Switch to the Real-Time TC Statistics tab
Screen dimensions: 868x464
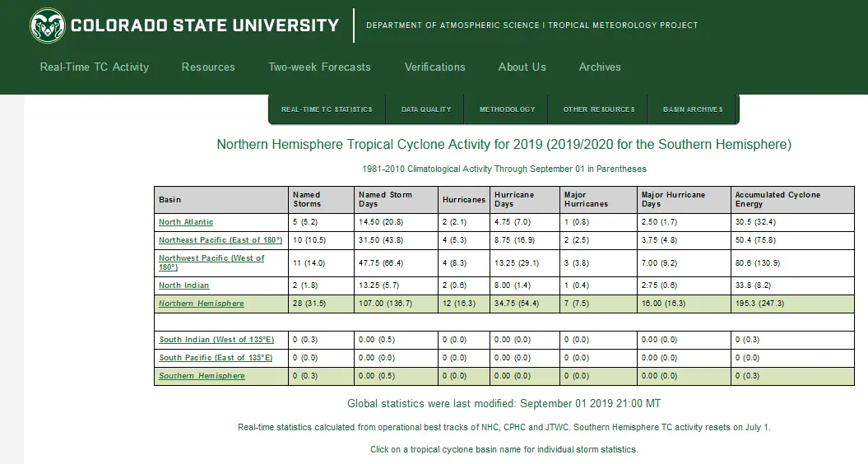click(x=327, y=109)
